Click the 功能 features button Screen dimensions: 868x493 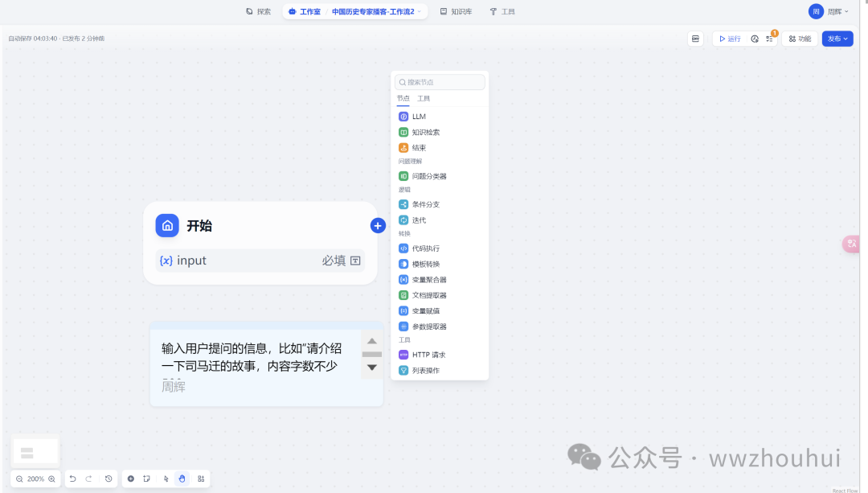[x=800, y=39]
